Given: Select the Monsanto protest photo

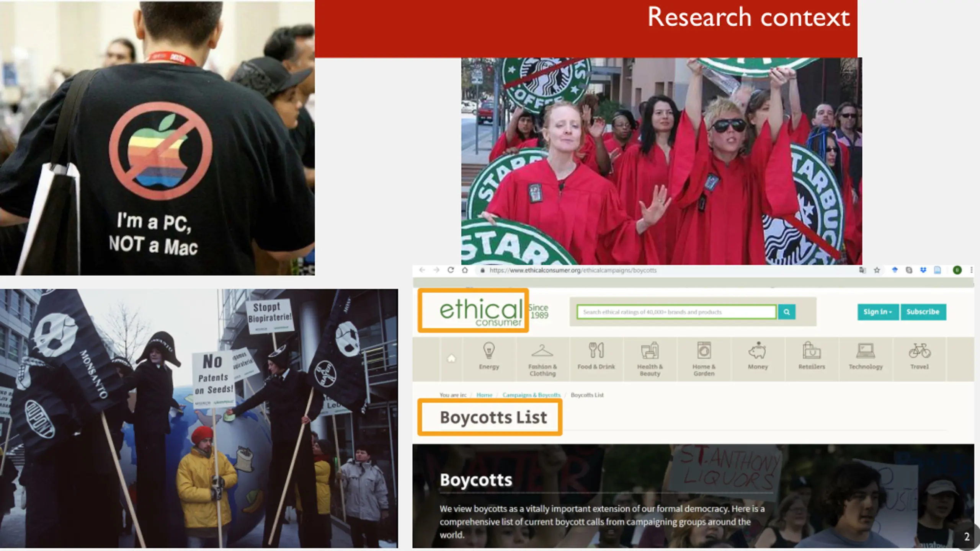Looking at the screenshot, I should tap(199, 419).
